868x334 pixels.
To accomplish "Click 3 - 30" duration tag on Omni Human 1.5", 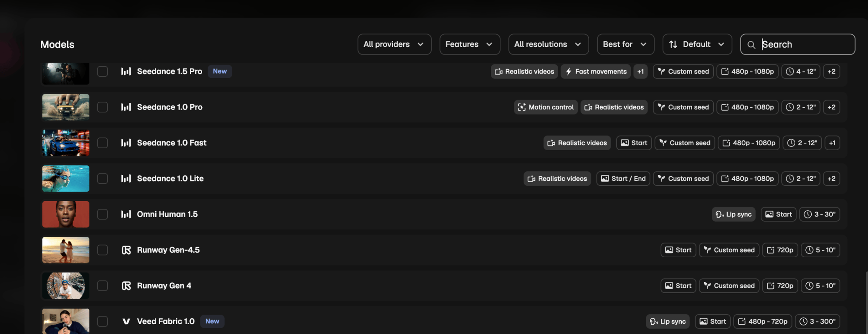I will (x=820, y=214).
